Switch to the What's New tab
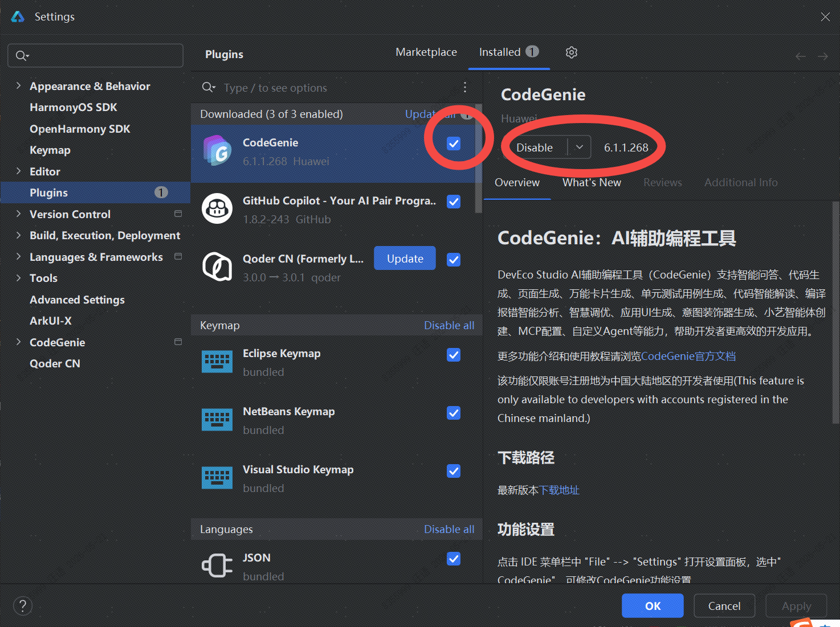The height and width of the screenshot is (627, 840). [x=592, y=182]
